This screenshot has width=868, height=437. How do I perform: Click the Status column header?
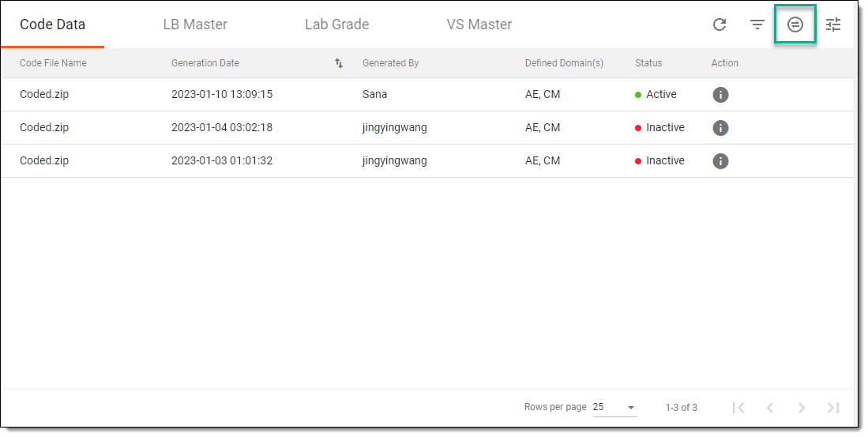click(648, 63)
